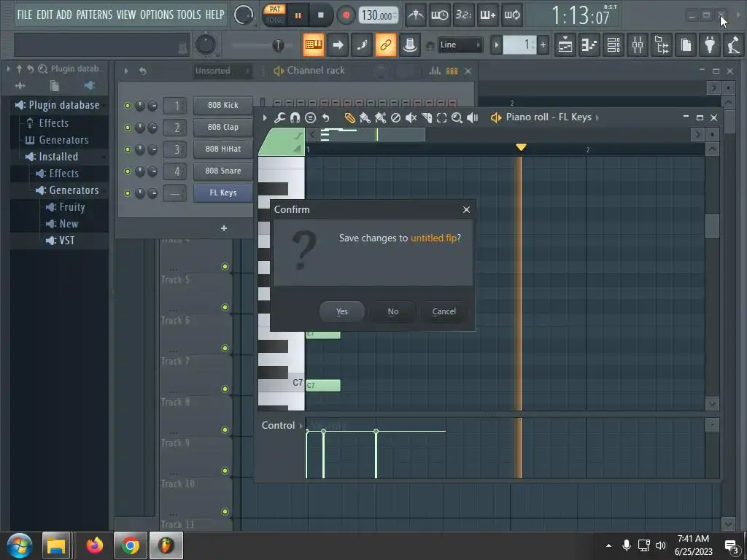Open the EDIT menu
747x560 pixels.
[44, 15]
